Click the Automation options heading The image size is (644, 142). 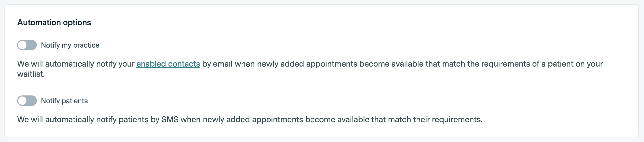pyautogui.click(x=54, y=23)
